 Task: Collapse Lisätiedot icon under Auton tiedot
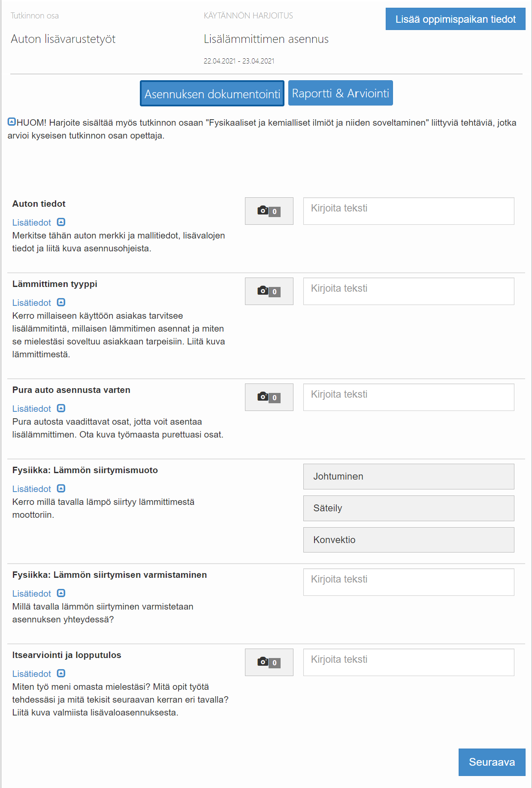(61, 222)
